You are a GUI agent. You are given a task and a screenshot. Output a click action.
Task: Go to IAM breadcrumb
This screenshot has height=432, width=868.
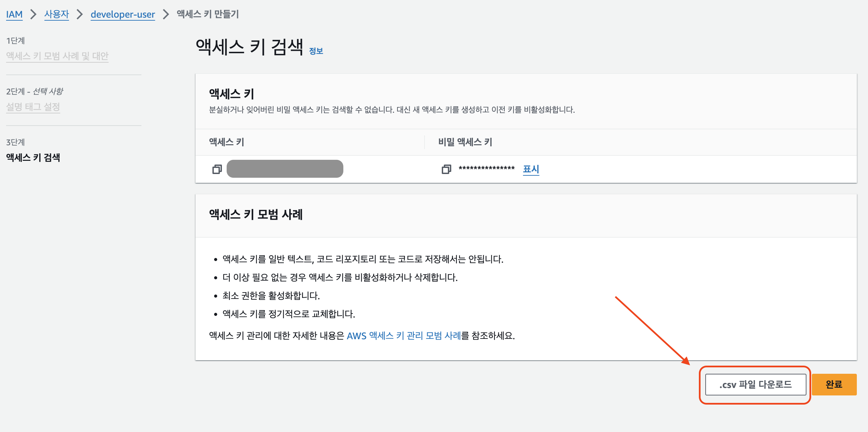point(14,14)
